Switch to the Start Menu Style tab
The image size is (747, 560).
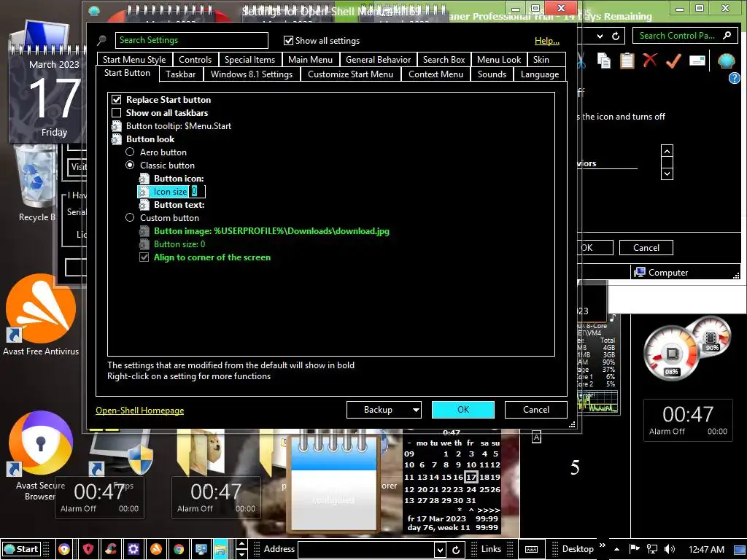click(134, 60)
